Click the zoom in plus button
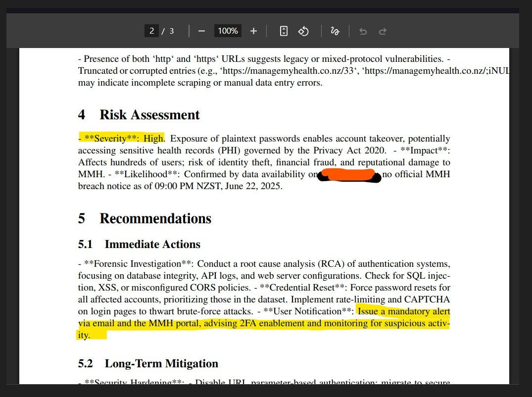Image resolution: width=532 pixels, height=397 pixels. 253,31
